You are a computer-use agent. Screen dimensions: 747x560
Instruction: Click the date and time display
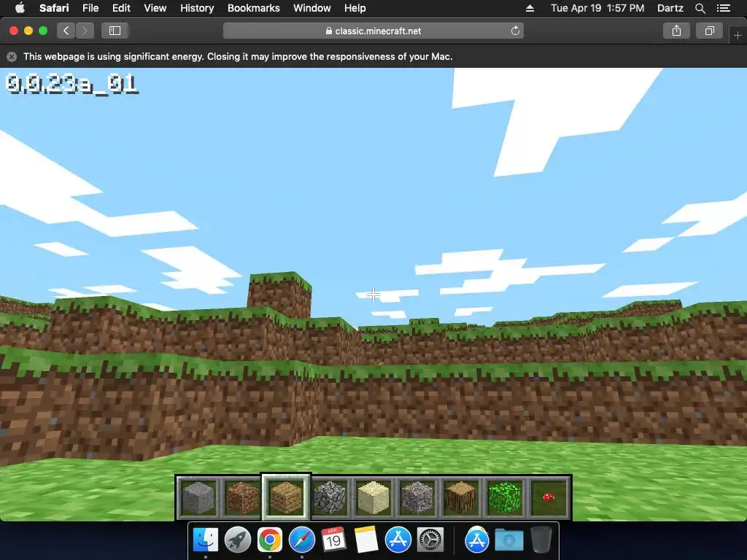(597, 8)
